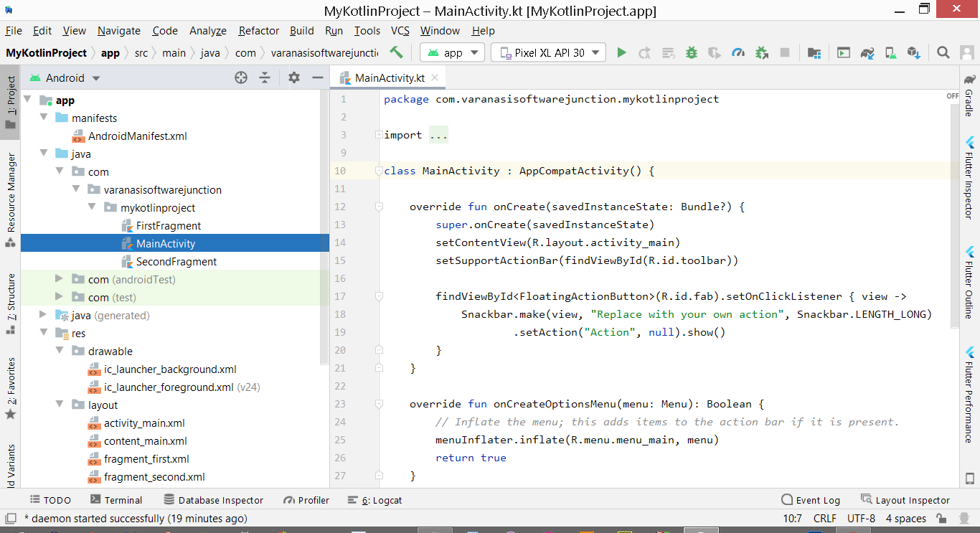Open Project panel gear options

(x=294, y=77)
